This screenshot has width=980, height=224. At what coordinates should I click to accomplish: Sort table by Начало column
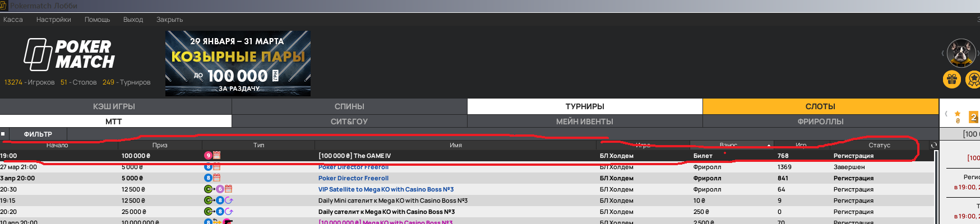click(57, 145)
